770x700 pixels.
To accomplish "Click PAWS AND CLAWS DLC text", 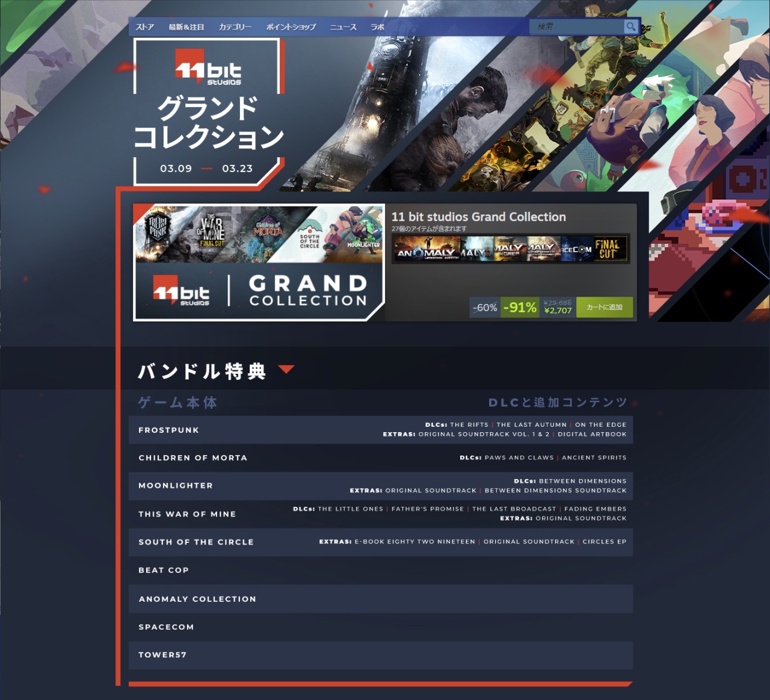I will click(x=519, y=457).
